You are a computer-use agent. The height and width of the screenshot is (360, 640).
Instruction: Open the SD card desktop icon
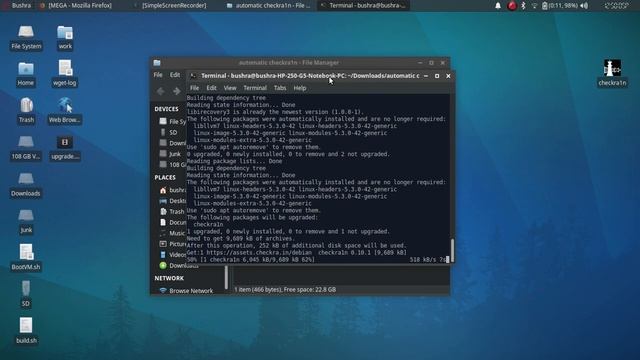tap(26, 294)
